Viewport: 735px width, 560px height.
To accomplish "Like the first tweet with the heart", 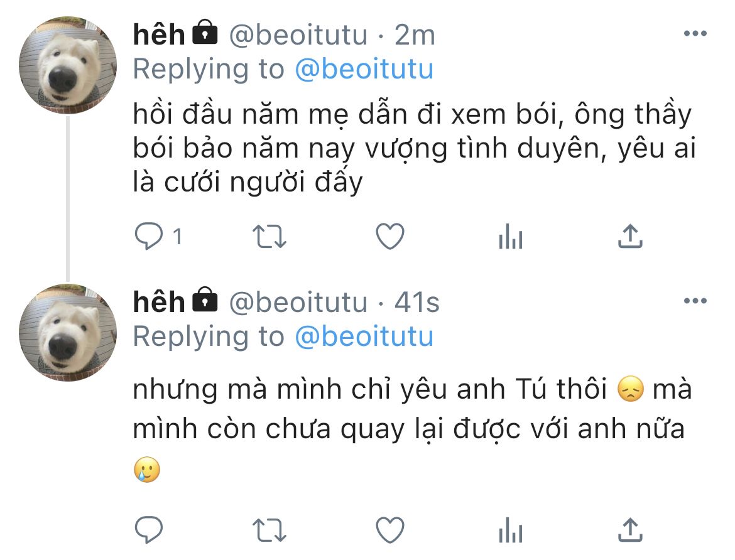I will click(390, 236).
